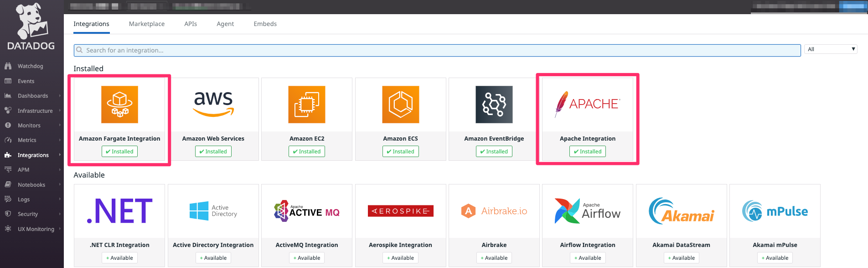Click Available button under .NET CLR Integration
Screen dimensions: 868x268
119,258
